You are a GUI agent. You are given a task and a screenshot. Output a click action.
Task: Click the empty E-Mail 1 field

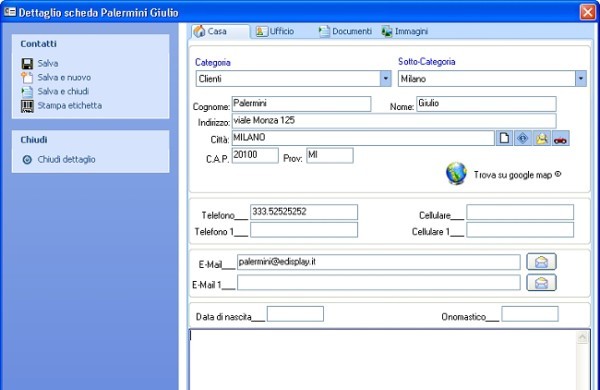point(378,283)
